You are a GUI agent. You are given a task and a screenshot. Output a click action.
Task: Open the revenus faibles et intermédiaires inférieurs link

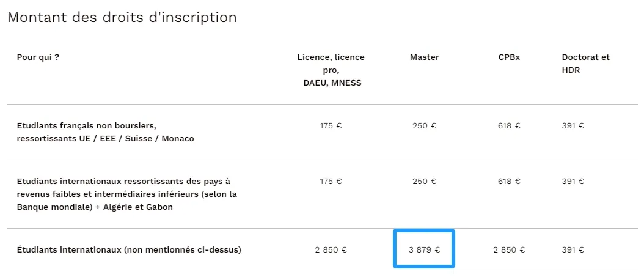pos(108,194)
